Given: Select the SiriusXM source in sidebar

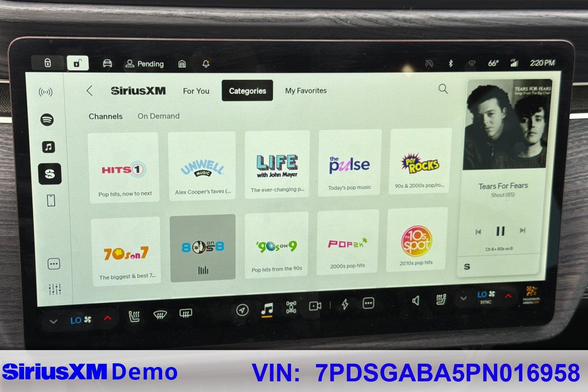Looking at the screenshot, I should (x=50, y=174).
